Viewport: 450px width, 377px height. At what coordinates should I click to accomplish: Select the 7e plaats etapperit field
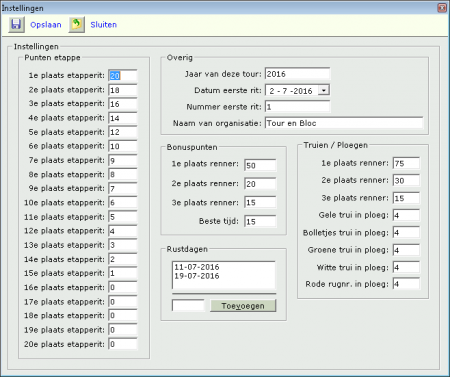123,161
